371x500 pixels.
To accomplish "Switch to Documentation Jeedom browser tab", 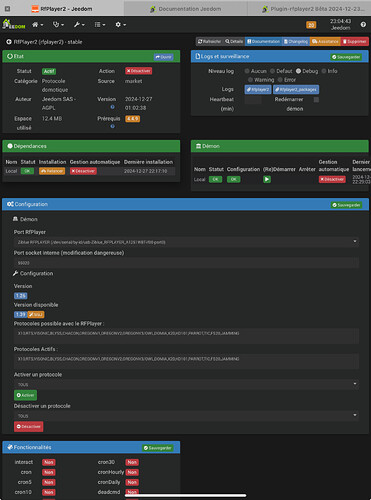I will 186,9.
